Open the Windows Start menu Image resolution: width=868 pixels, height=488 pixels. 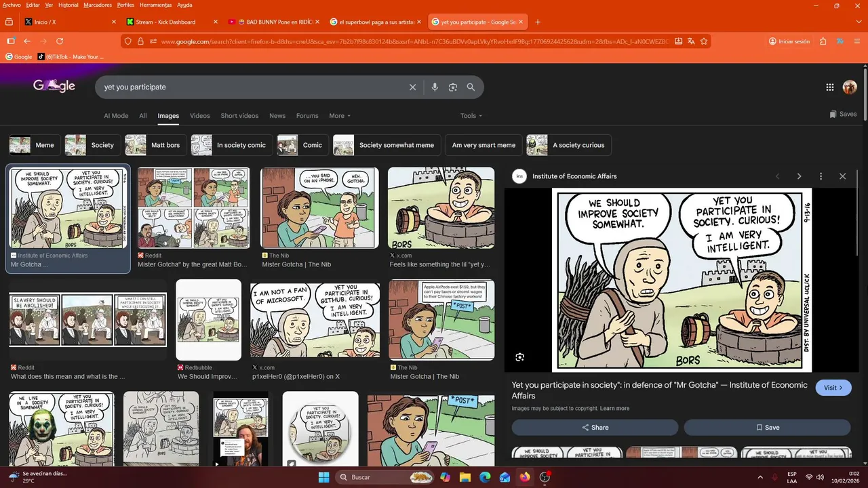323,477
